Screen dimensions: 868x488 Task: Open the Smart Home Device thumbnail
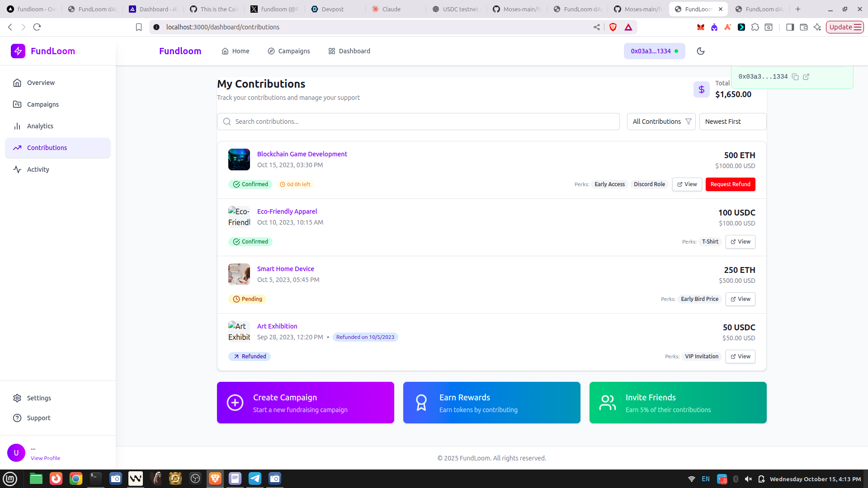click(x=239, y=274)
